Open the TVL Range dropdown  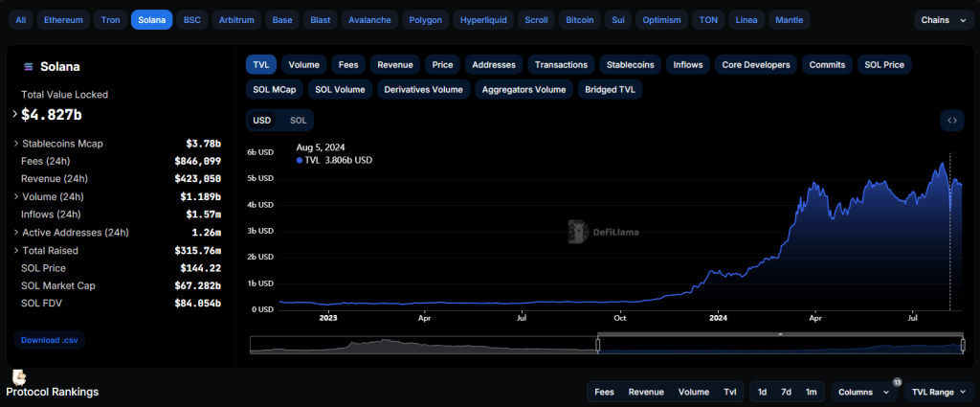(x=938, y=392)
